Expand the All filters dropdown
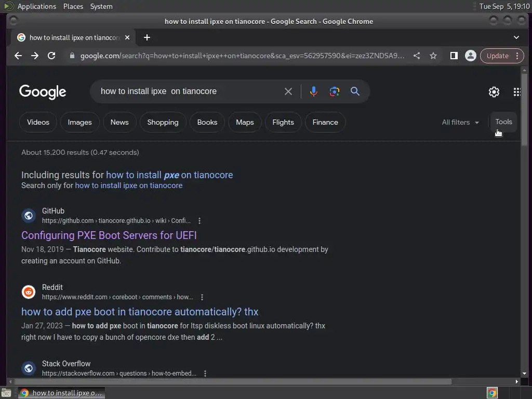 460,122
